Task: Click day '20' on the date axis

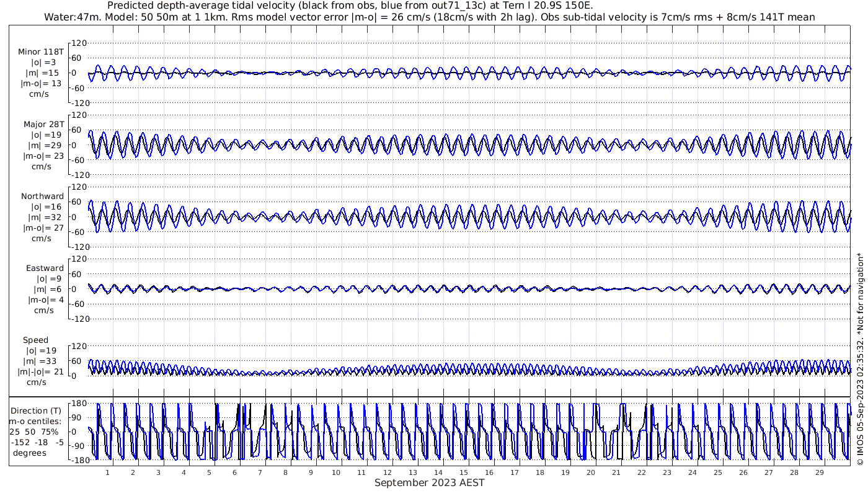Action: [590, 472]
